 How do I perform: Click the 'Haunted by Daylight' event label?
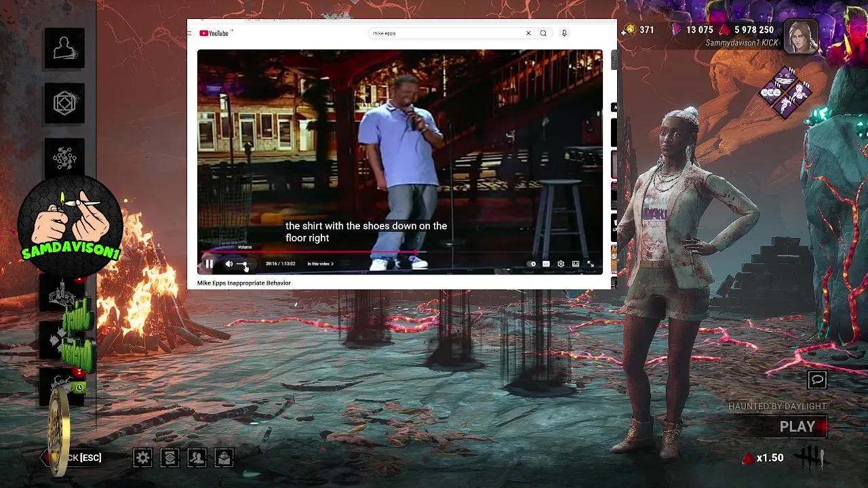pyautogui.click(x=777, y=406)
